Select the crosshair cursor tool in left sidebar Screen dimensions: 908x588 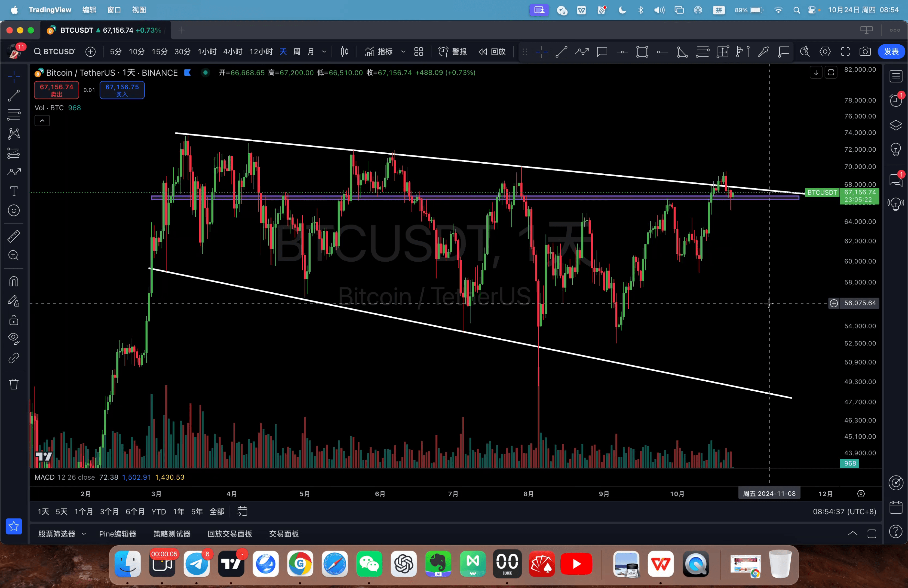pyautogui.click(x=14, y=76)
